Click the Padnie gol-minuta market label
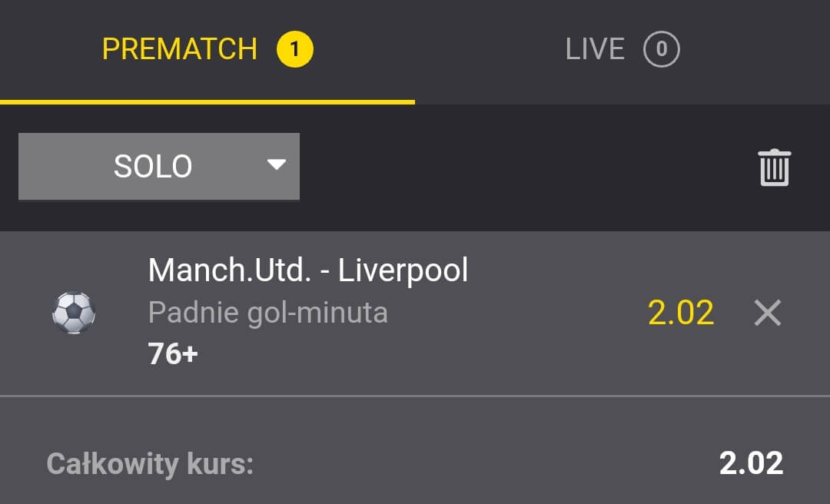 pos(267,313)
